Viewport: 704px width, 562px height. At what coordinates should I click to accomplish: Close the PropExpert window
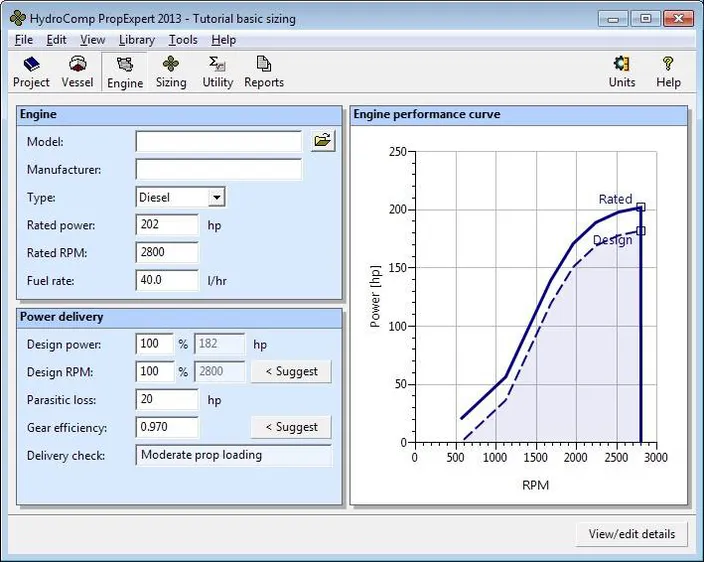click(x=678, y=19)
